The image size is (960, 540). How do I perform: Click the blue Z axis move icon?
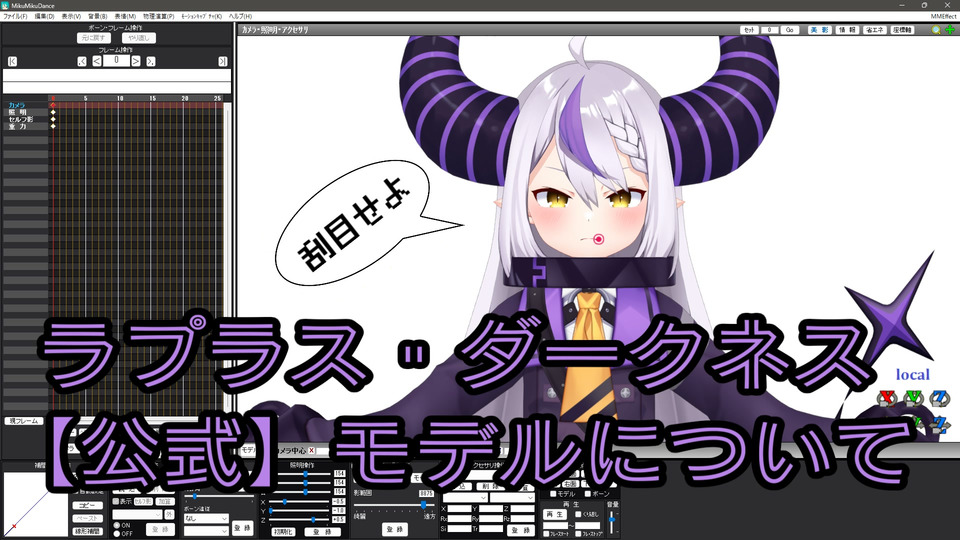pyautogui.click(x=940, y=424)
